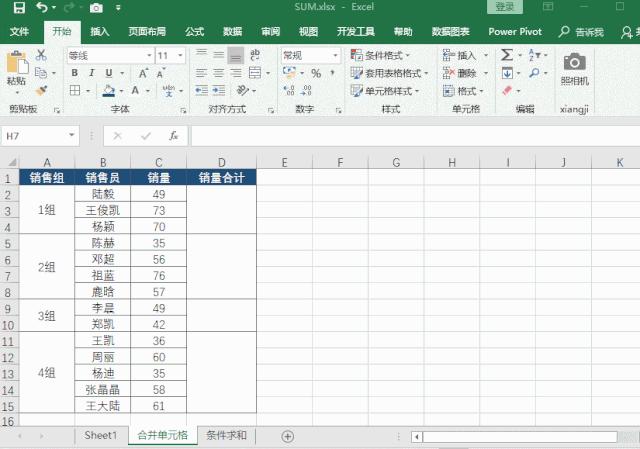The width and height of the screenshot is (640, 449).
Task: Click the 照相机 camera button
Action: pyautogui.click(x=575, y=69)
